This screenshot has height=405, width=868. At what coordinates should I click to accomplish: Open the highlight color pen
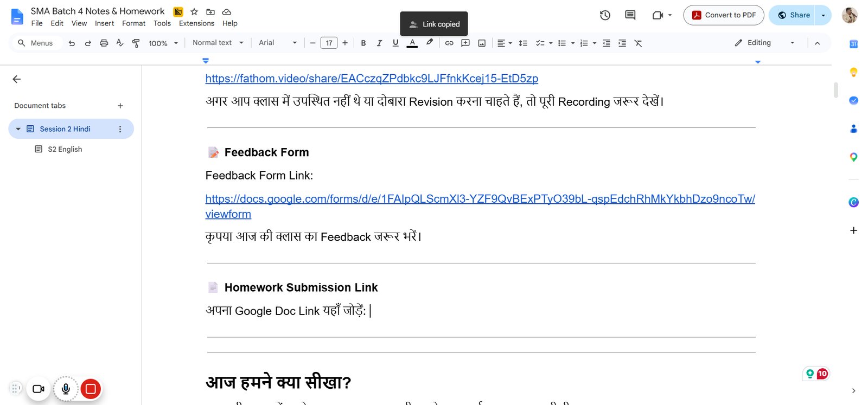point(429,42)
